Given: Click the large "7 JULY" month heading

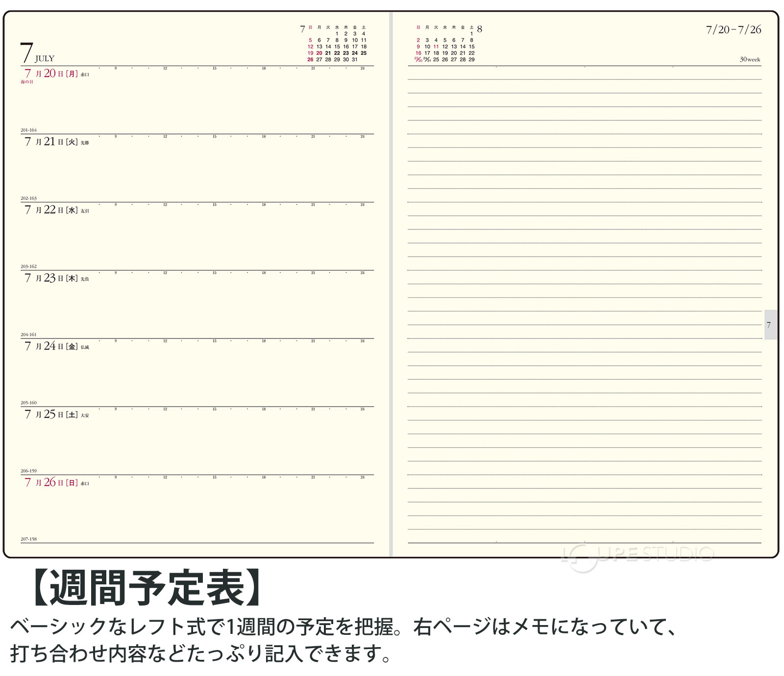Looking at the screenshot, I should point(36,53).
